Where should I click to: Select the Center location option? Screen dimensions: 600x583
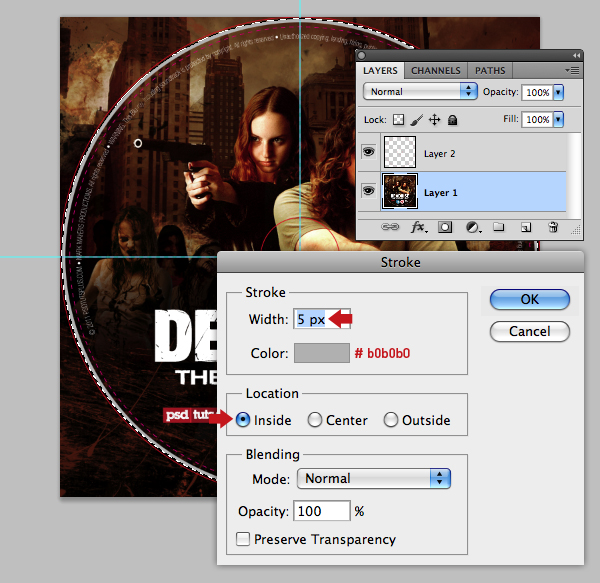(x=315, y=420)
